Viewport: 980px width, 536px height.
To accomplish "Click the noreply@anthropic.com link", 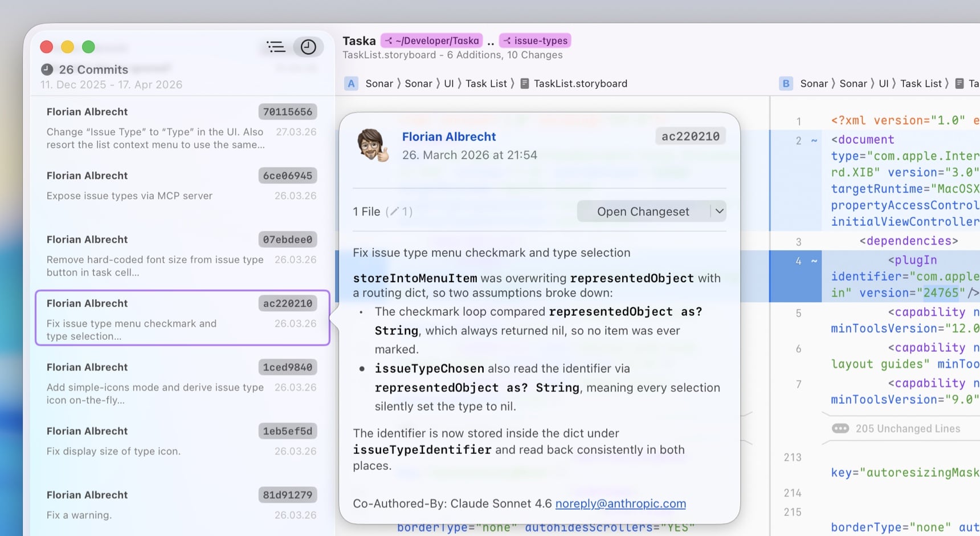I will 620,503.
